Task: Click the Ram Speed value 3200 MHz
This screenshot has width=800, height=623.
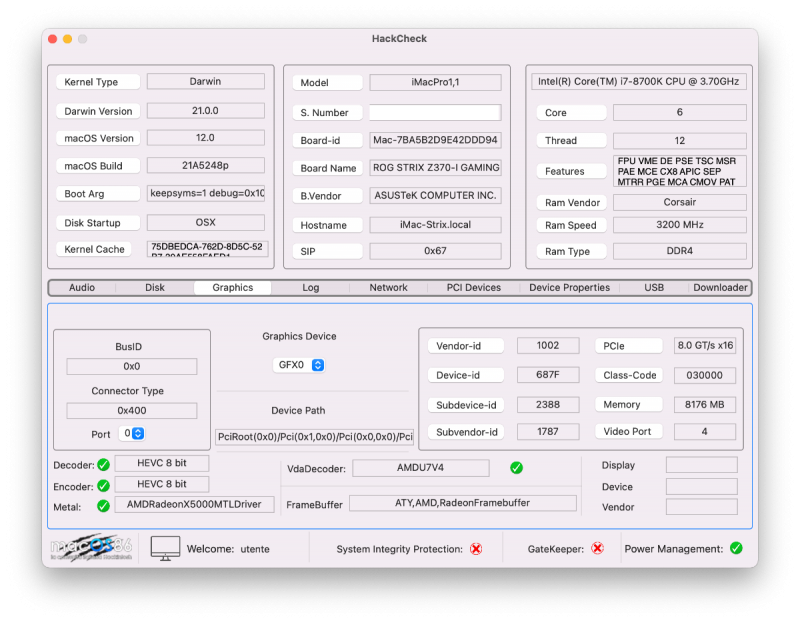Action: pos(680,225)
